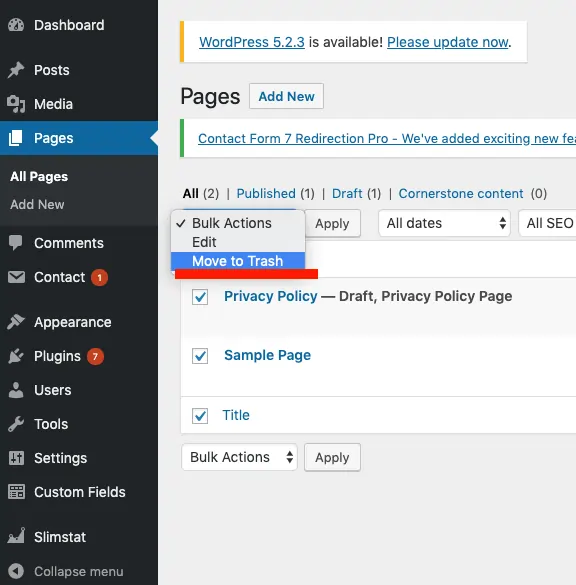Click the Comments speech bubble icon
The width and height of the screenshot is (576, 585).
[16, 243]
